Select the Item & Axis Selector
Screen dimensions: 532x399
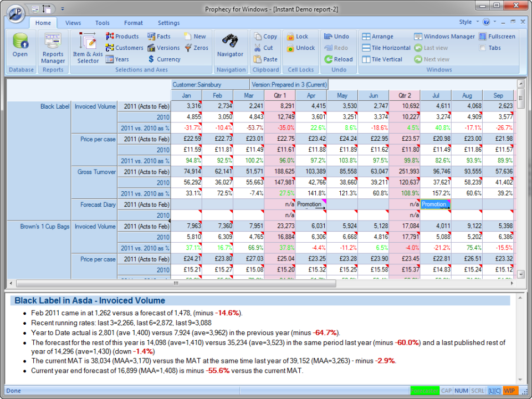(x=88, y=48)
